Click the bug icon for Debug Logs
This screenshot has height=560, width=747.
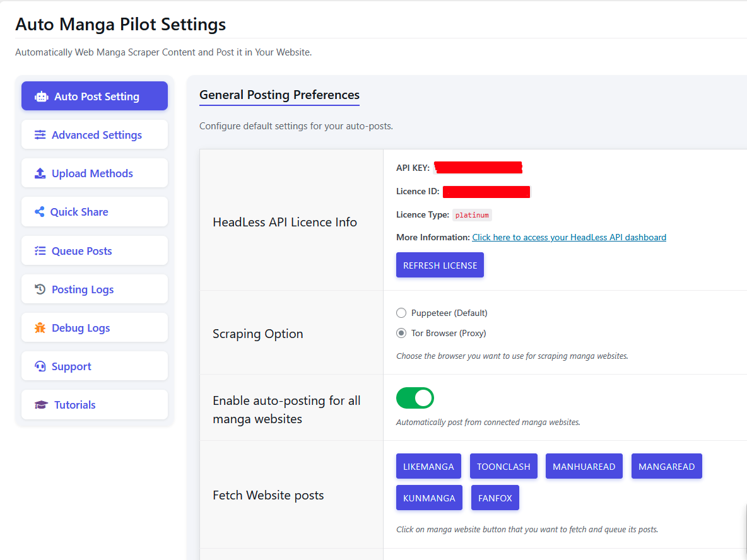pyautogui.click(x=40, y=328)
